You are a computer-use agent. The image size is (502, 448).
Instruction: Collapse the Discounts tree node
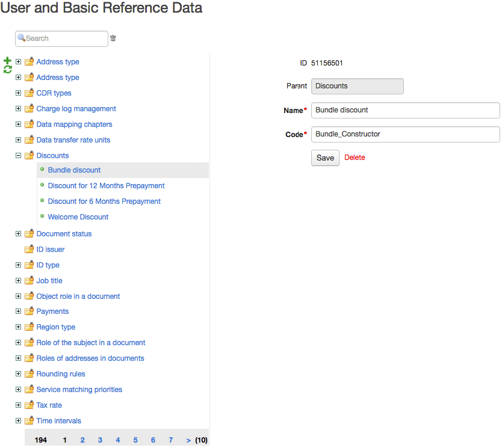(x=18, y=155)
